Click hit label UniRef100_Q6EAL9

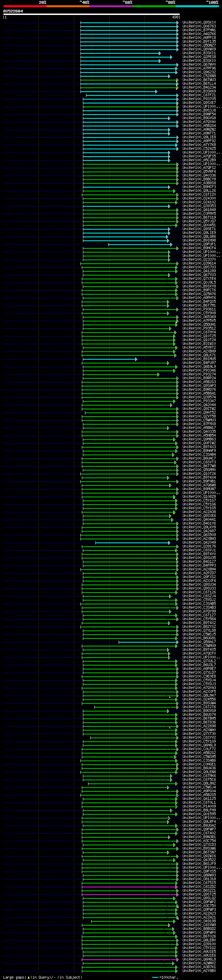point(199,367)
